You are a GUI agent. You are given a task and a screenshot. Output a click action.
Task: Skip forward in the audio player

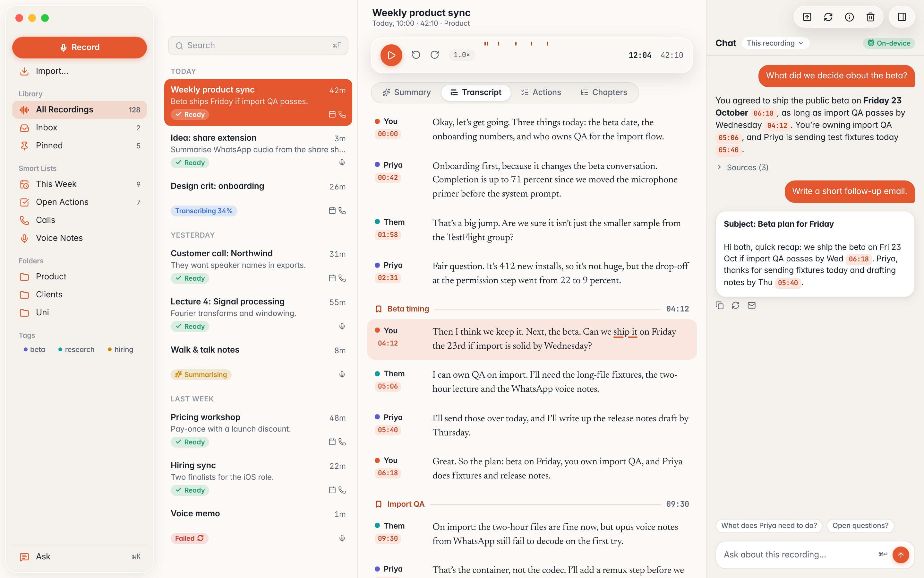pyautogui.click(x=434, y=55)
